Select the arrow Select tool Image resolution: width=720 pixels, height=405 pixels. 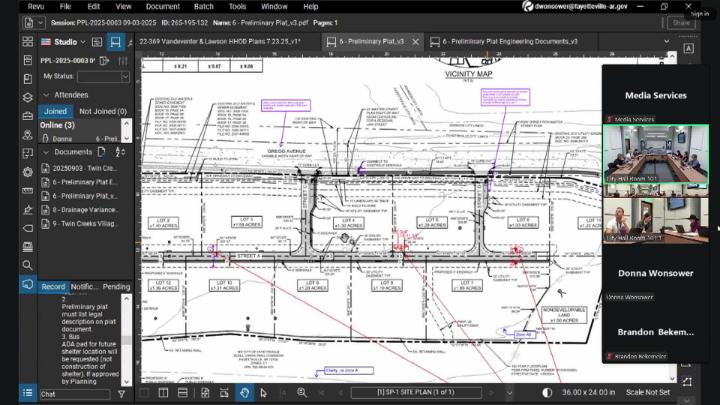263,393
